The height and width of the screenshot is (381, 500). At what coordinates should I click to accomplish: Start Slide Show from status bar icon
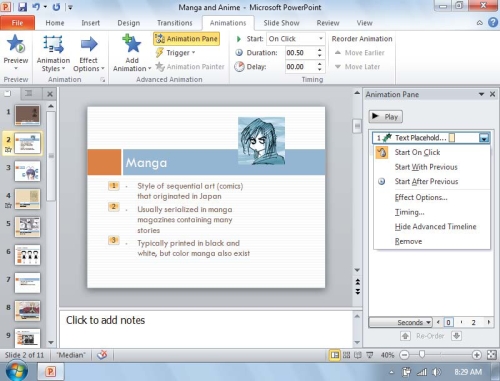pyautogui.click(x=370, y=355)
